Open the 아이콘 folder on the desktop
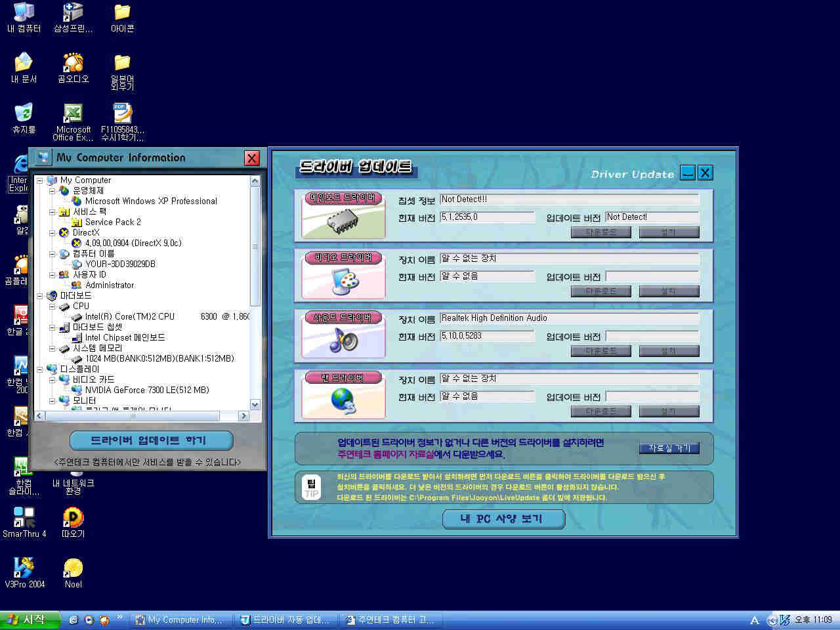This screenshot has height=630, width=840. pyautogui.click(x=122, y=17)
